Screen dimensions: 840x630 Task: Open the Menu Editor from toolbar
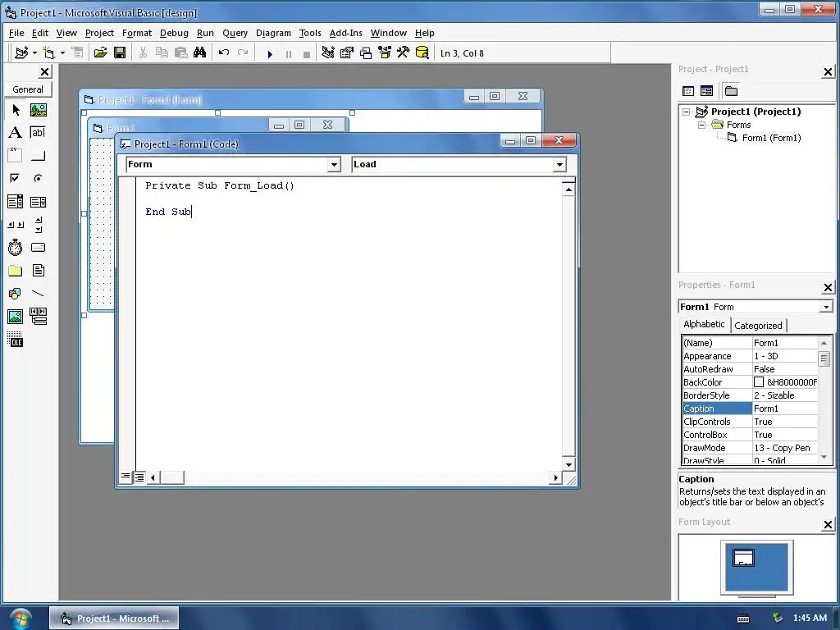(78, 52)
